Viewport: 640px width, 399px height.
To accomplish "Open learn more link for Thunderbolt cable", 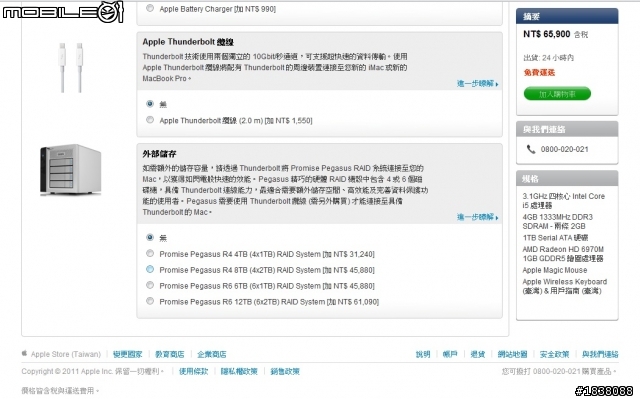I will coord(477,84).
